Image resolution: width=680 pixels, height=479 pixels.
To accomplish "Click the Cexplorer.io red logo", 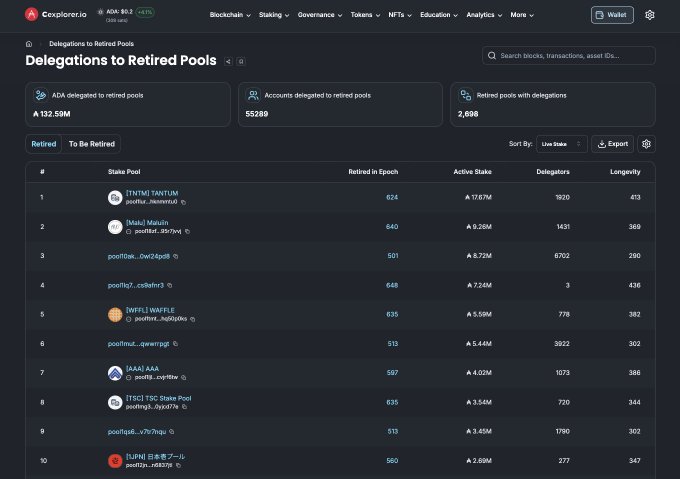I will (31, 14).
